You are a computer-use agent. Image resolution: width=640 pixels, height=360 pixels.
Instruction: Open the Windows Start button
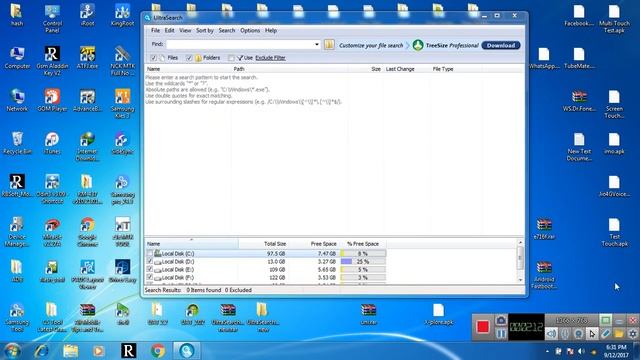tap(12, 351)
